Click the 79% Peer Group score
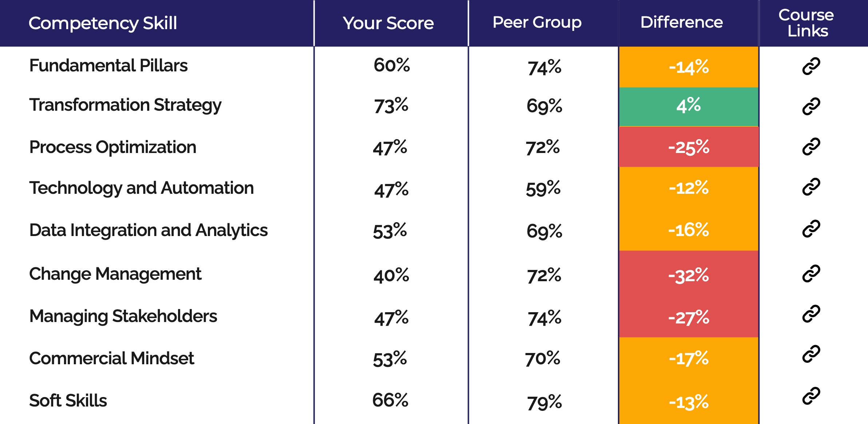Screen dimensions: 868x424 [x=544, y=403]
